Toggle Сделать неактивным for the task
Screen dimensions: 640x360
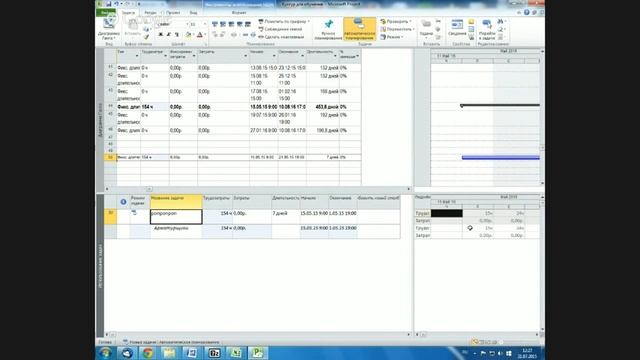click(x=281, y=37)
